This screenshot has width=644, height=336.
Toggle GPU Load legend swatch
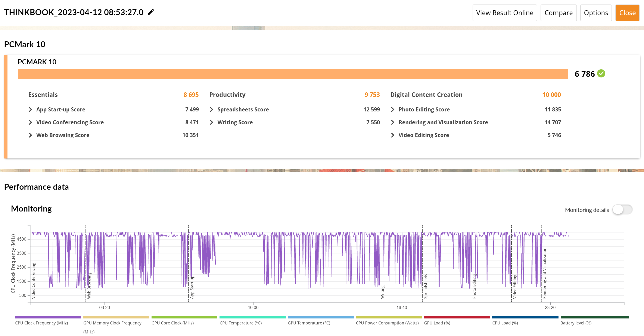(x=457, y=317)
